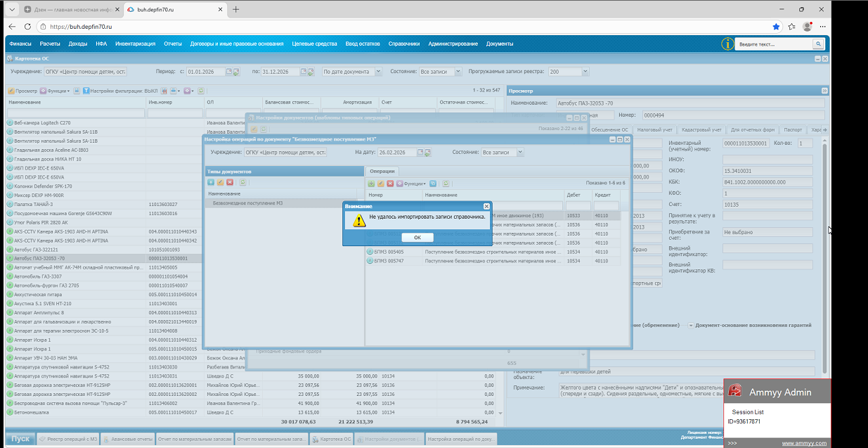Open calendar picker for period end date

[304, 72]
